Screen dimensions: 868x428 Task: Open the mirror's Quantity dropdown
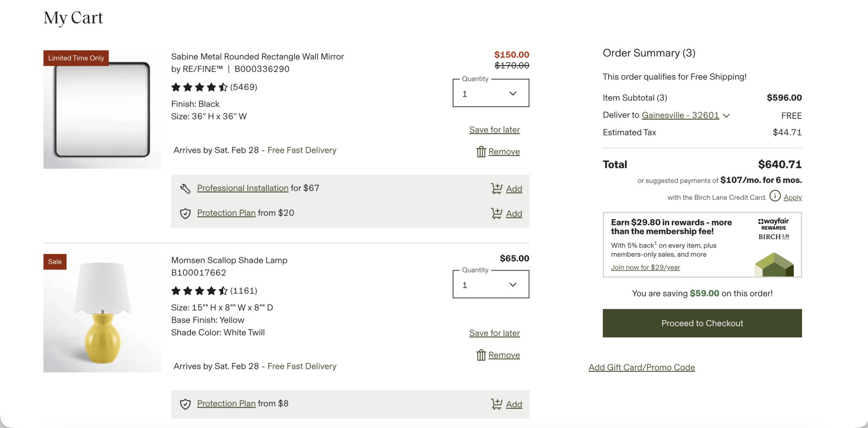pyautogui.click(x=490, y=94)
